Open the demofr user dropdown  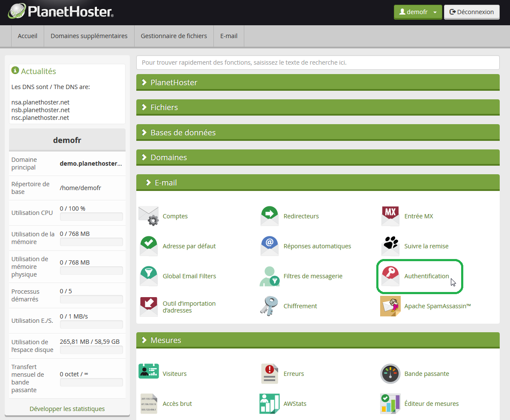click(x=417, y=12)
